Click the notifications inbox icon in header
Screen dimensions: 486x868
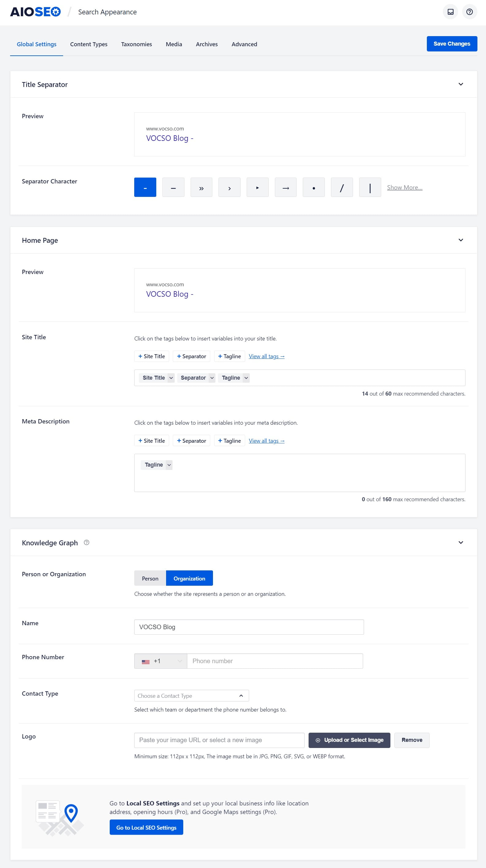(x=450, y=12)
